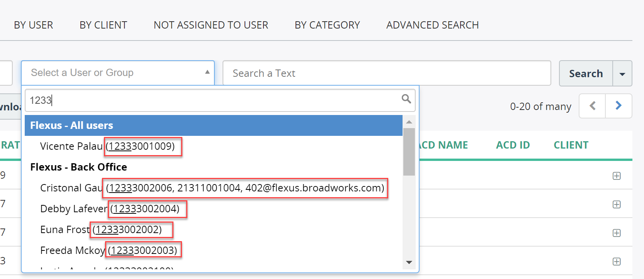Go to the next page with the right chevron
The height and width of the screenshot is (279, 644).
click(x=619, y=106)
